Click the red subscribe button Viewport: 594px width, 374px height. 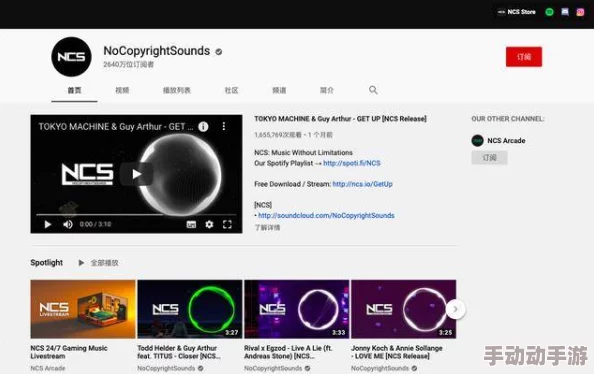524,57
